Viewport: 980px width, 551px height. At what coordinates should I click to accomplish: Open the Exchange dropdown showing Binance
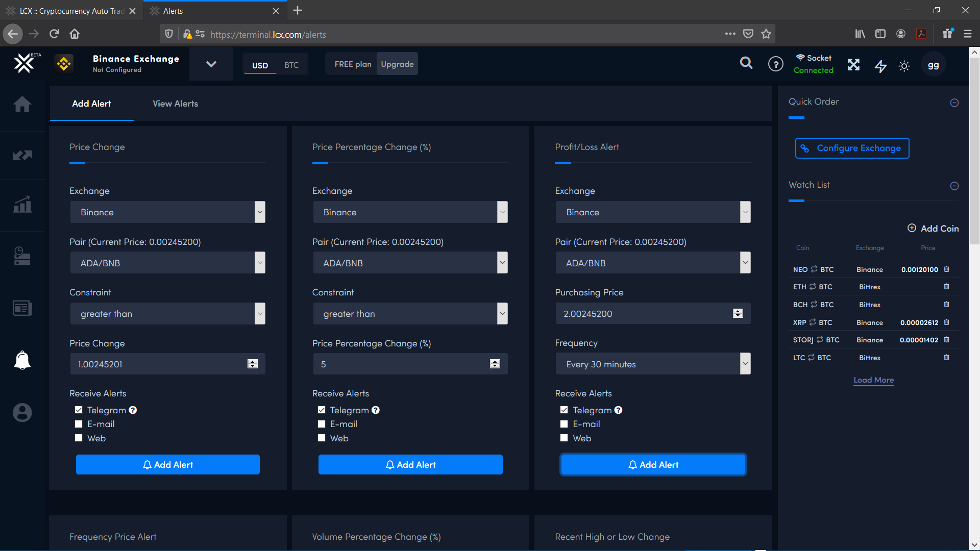point(167,212)
